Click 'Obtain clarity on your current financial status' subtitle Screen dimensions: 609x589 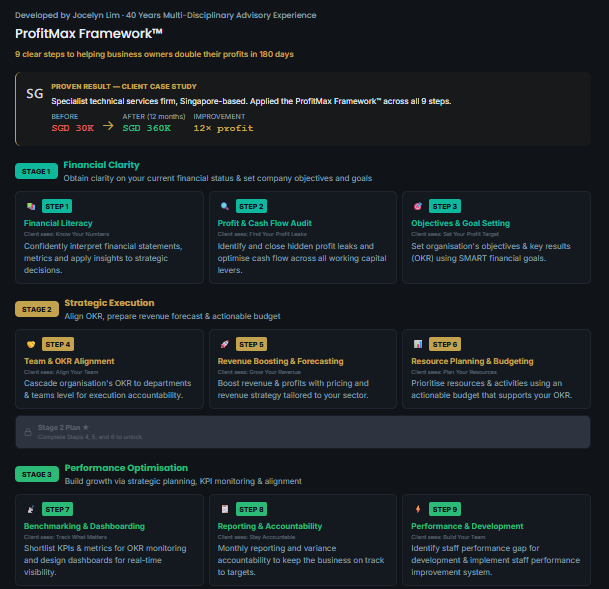(x=218, y=178)
